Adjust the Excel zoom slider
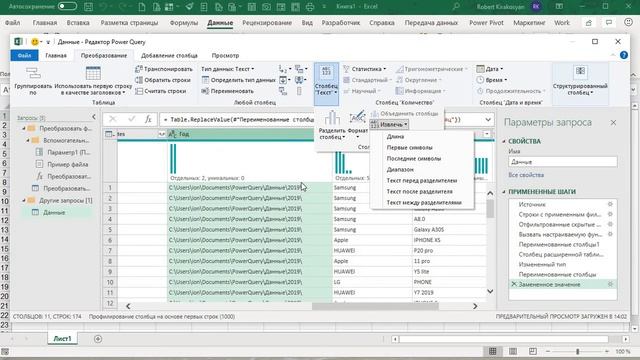 [x=578, y=351]
